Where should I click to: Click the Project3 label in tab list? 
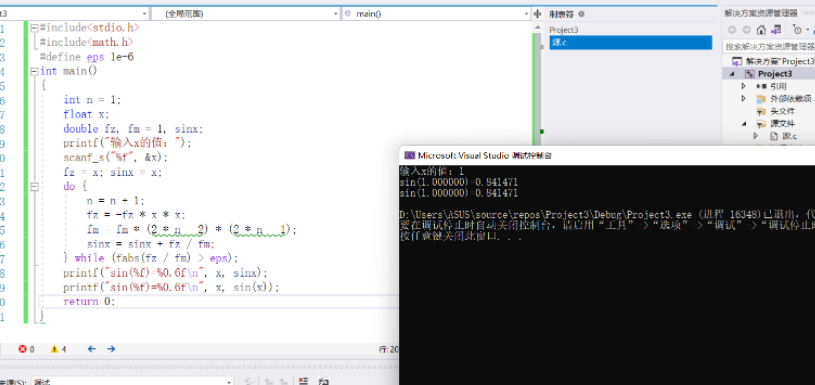coord(563,30)
